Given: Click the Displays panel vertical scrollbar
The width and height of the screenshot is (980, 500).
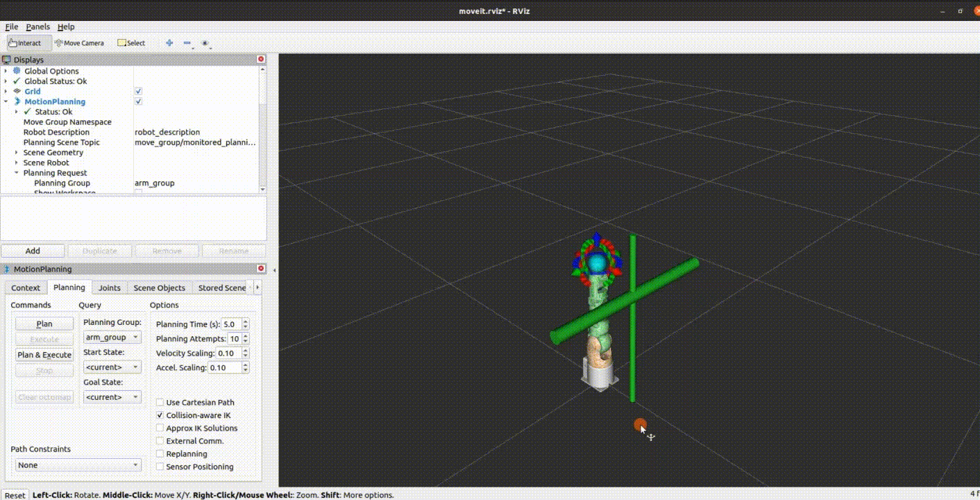Looking at the screenshot, I should point(262,130).
